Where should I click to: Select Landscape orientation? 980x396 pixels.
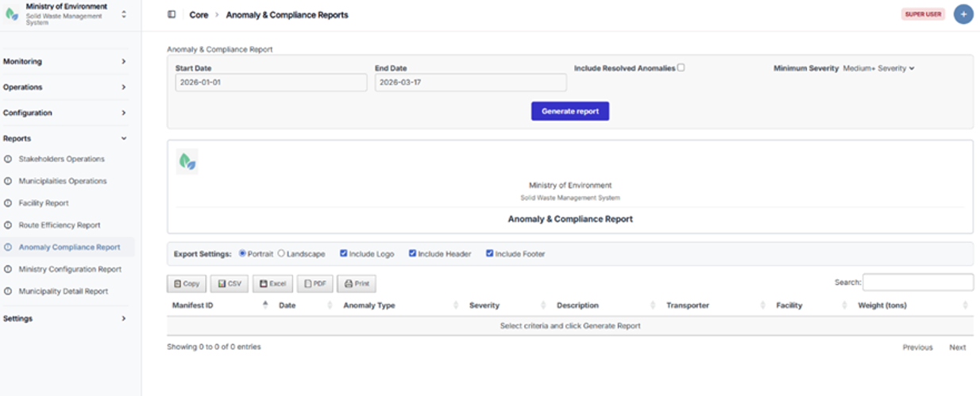click(281, 253)
